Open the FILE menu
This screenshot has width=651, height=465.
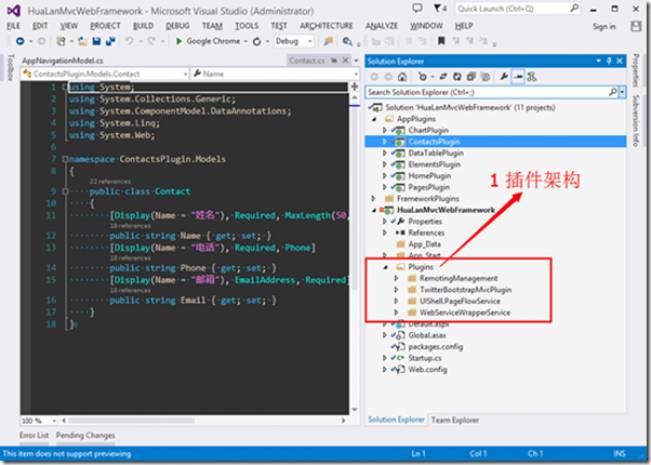[13, 26]
